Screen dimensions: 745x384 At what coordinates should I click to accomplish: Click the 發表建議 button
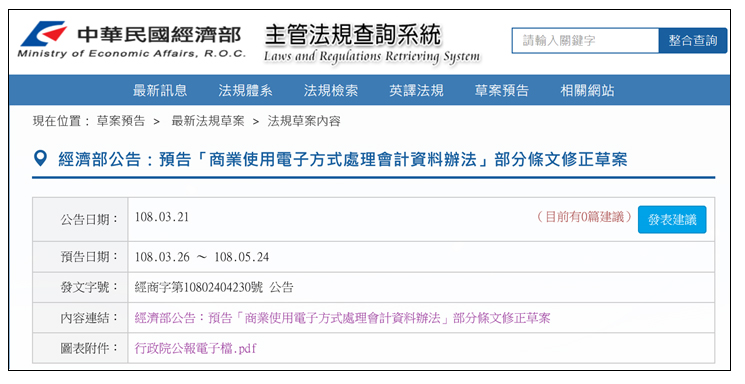672,220
